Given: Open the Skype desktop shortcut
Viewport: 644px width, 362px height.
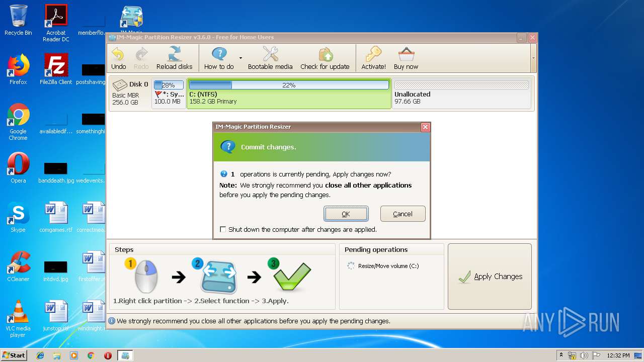Looking at the screenshot, I should click(18, 217).
